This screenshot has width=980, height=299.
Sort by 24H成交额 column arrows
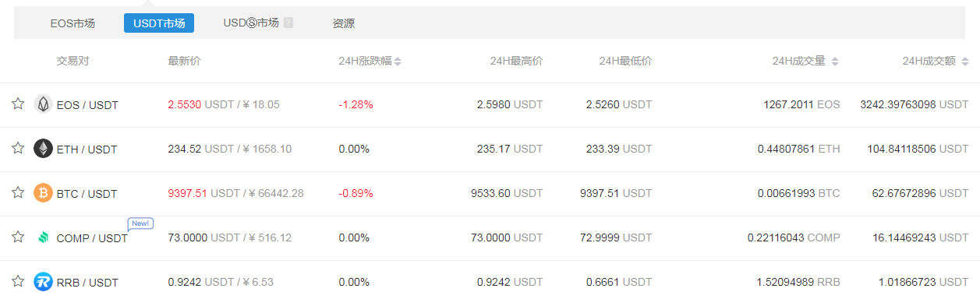965,62
